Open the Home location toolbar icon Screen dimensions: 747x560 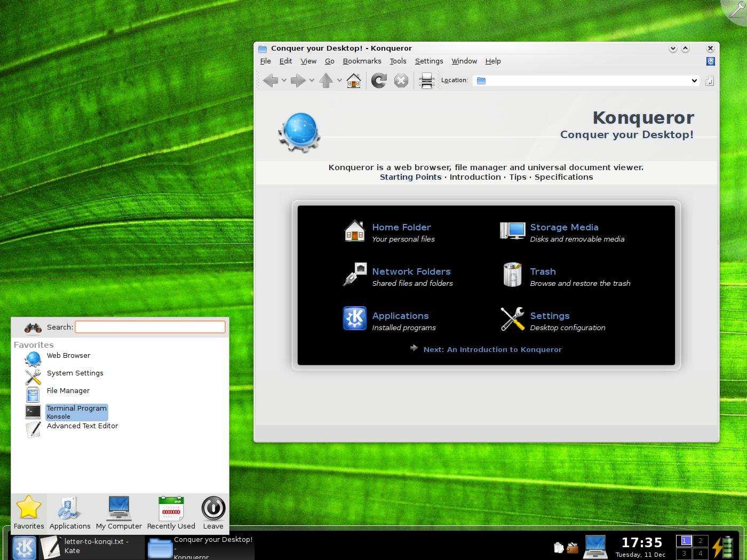point(353,81)
